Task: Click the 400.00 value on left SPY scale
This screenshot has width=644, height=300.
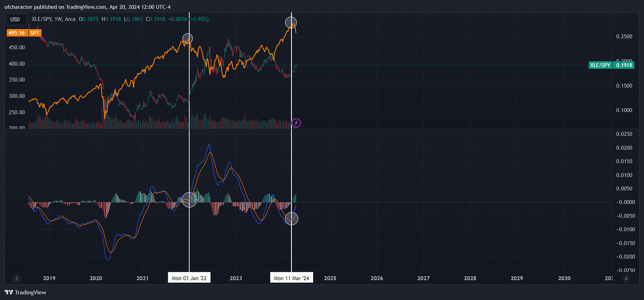Action: tap(17, 64)
